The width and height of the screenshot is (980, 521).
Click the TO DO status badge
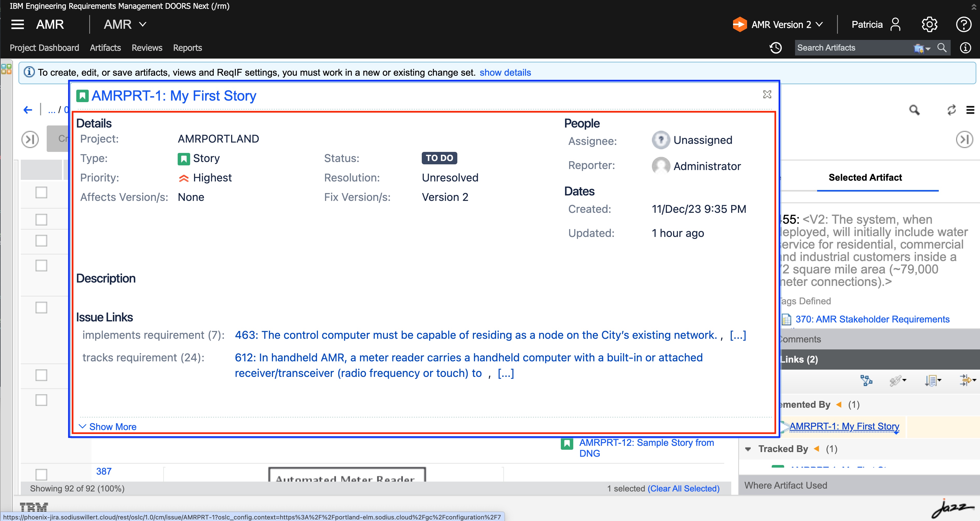pyautogui.click(x=439, y=158)
